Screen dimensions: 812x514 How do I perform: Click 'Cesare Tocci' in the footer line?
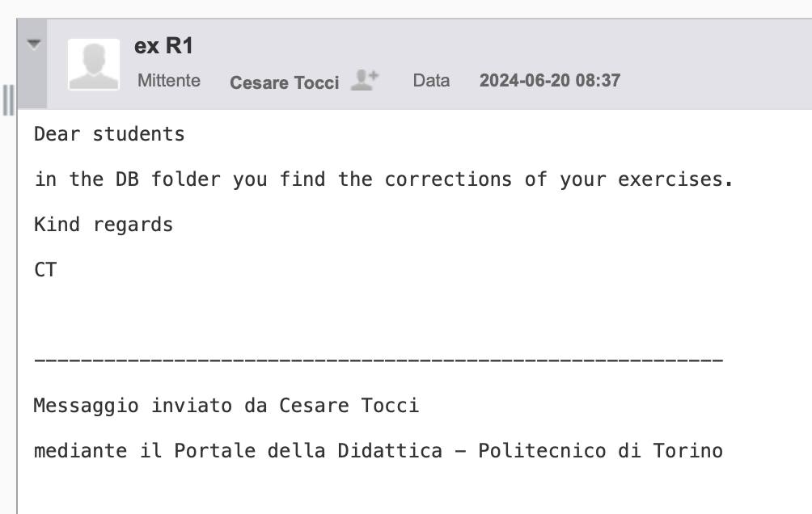(x=349, y=405)
